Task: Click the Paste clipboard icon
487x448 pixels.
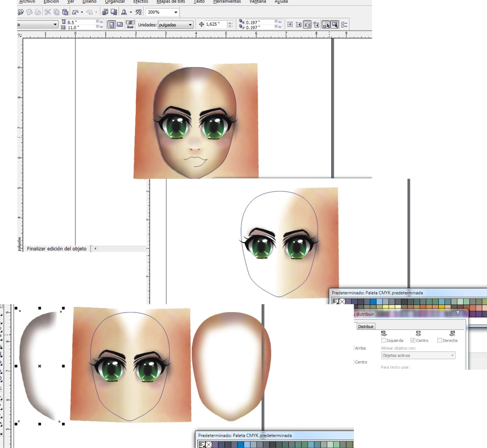Action: [65, 12]
